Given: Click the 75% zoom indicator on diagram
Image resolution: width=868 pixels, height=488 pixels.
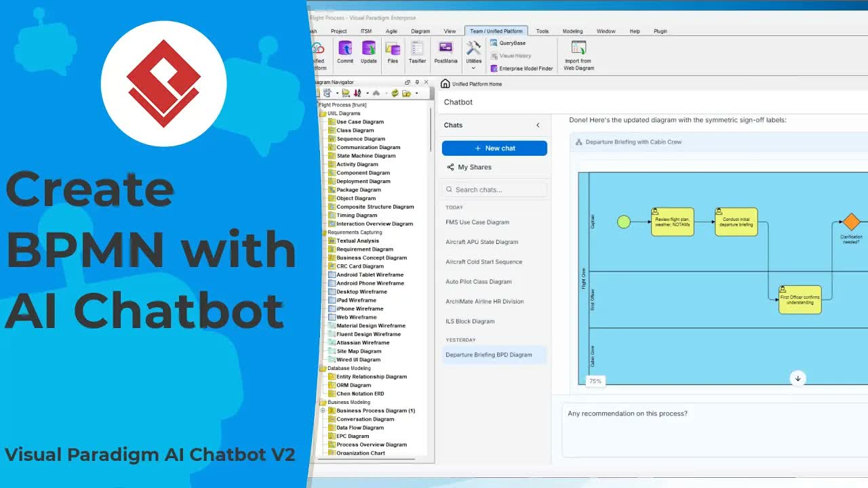Looking at the screenshot, I should 595,382.
